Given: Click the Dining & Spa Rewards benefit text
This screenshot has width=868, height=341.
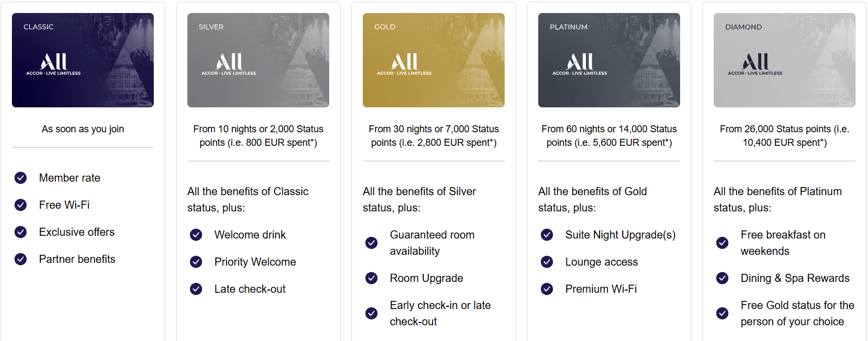Looking at the screenshot, I should tap(795, 278).
